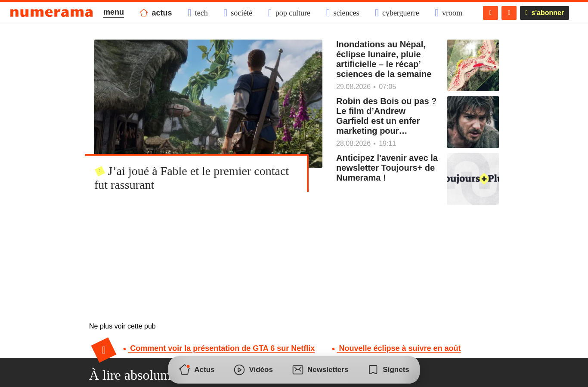This screenshot has height=387, width=588.
Task: Open the cyberguerre section
Action: click(x=397, y=13)
